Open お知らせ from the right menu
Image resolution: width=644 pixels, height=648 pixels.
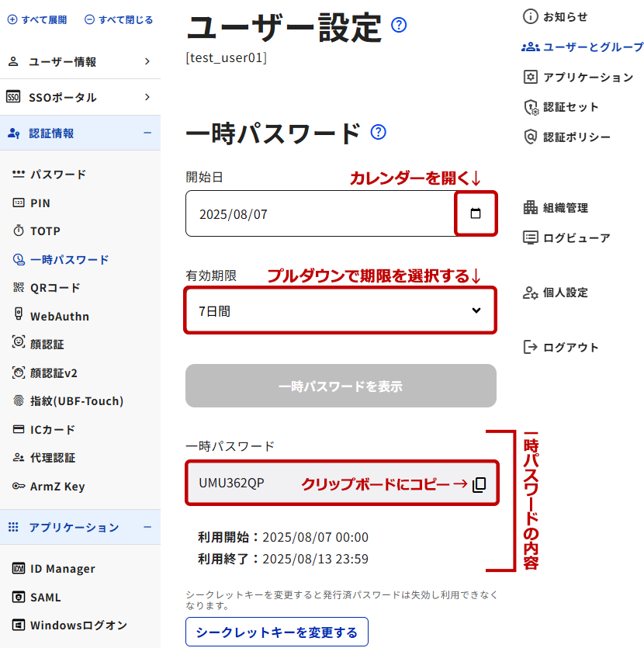pyautogui.click(x=556, y=16)
